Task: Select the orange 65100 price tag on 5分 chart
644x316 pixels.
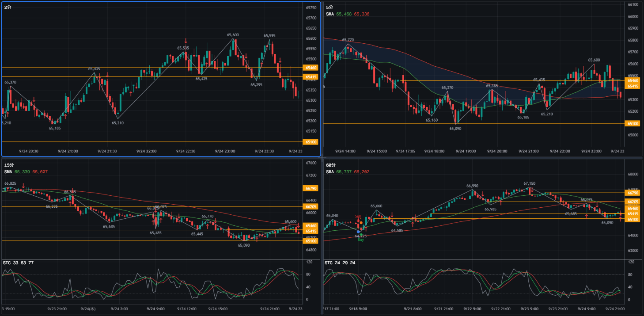Action: tap(633, 123)
